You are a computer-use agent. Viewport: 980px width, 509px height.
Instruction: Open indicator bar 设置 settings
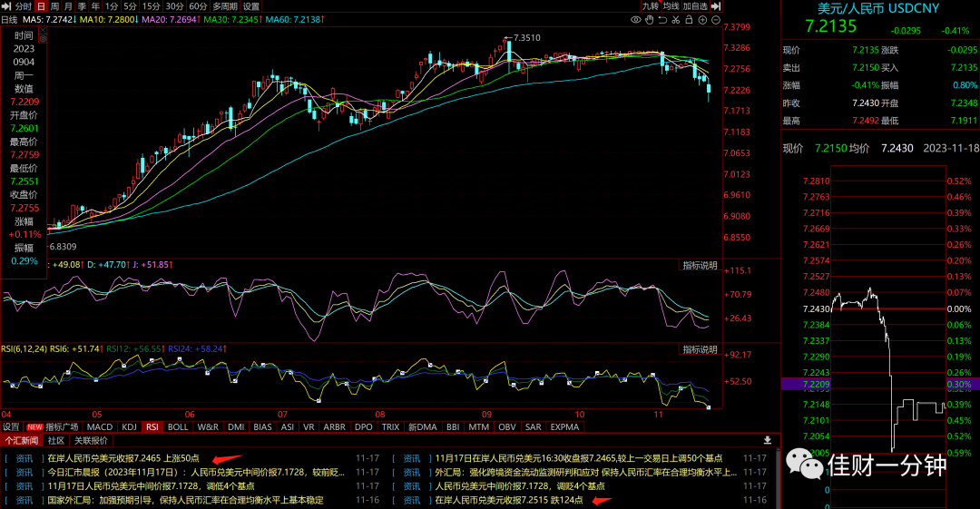11,427
